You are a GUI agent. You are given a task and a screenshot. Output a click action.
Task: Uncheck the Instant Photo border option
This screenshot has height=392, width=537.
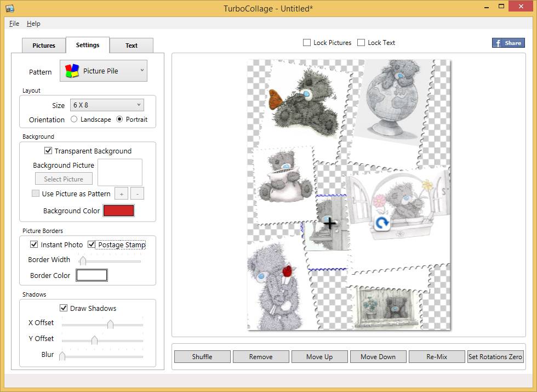pyautogui.click(x=34, y=245)
